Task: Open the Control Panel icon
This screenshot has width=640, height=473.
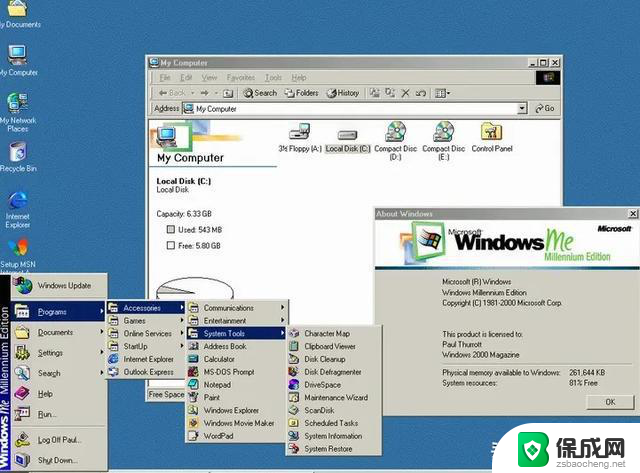Action: 492,138
